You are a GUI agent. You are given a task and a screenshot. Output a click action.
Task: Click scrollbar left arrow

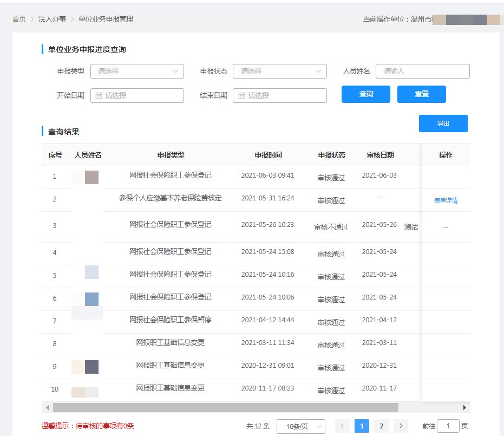[x=47, y=407]
